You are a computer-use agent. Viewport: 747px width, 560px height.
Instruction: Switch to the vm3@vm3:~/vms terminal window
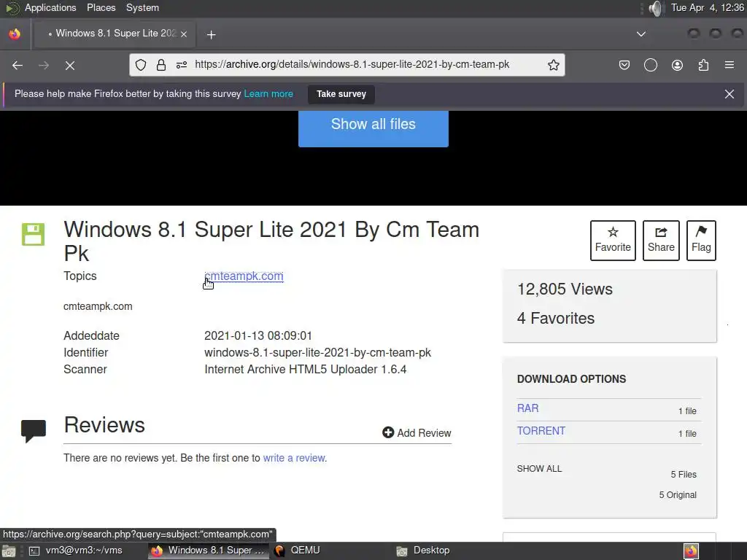(76, 551)
